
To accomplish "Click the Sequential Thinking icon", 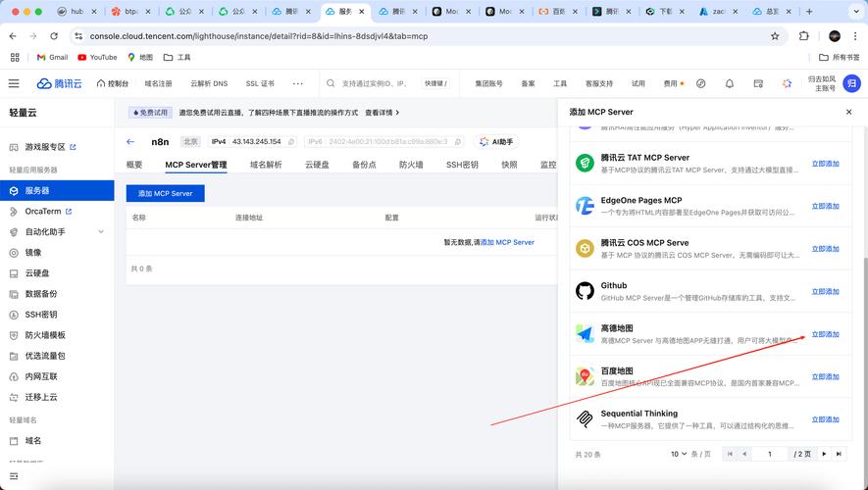I will pos(585,419).
